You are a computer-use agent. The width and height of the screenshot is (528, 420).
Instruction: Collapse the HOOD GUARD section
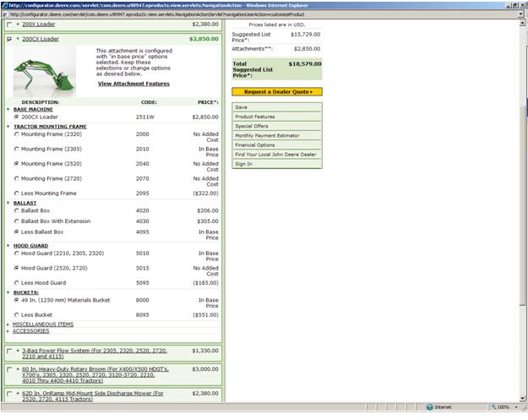[x=8, y=246]
